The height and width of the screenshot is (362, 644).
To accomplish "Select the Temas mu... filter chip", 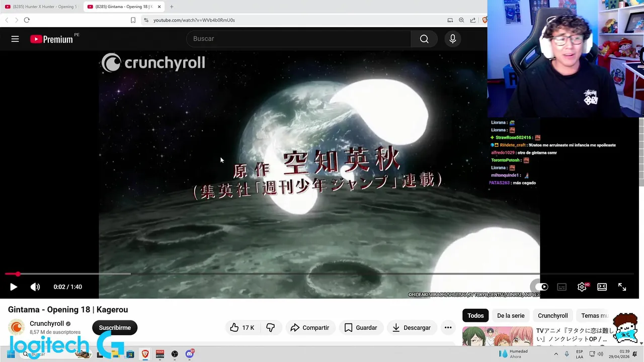I will [x=594, y=316].
